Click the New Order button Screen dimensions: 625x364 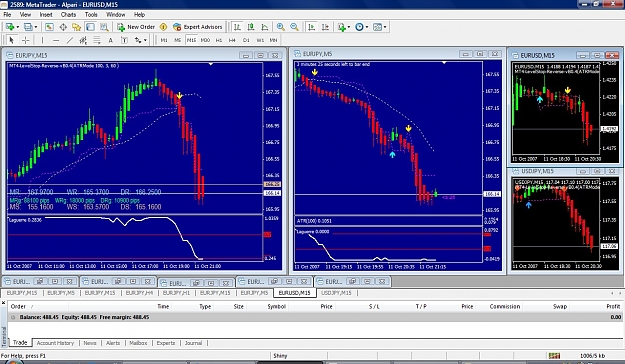[x=136, y=27]
